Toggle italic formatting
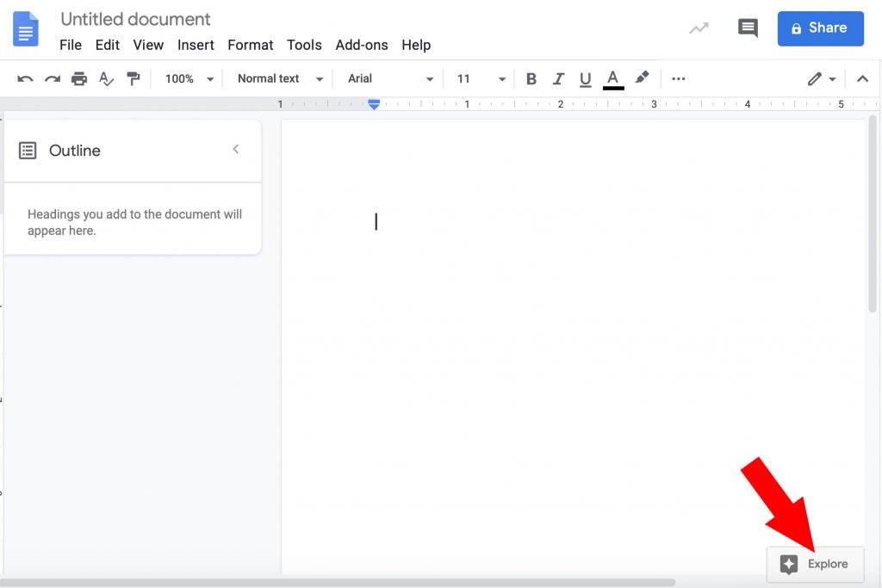The width and height of the screenshot is (882, 588). pos(558,78)
